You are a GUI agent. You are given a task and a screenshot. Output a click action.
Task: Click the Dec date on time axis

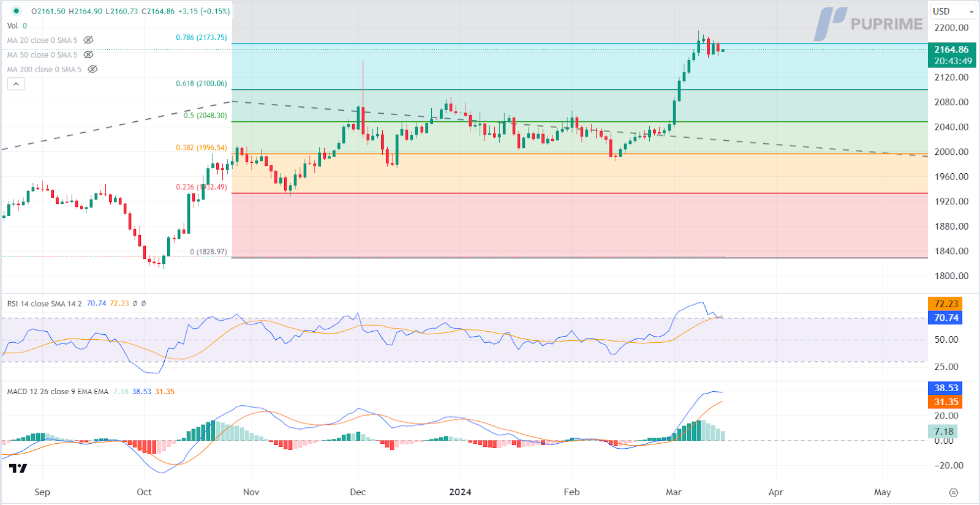click(x=358, y=492)
